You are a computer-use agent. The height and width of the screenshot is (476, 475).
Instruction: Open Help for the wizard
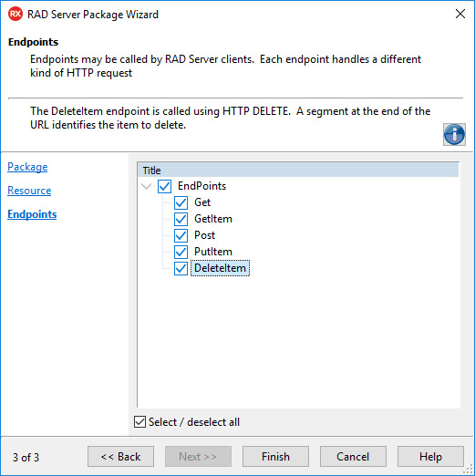click(x=430, y=456)
